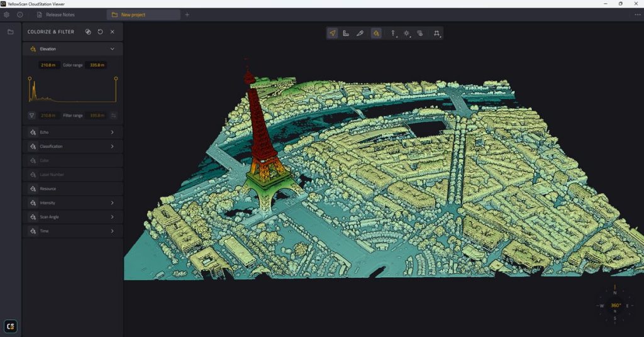
Task: Select the navigation arrow tool in the viewer toolbar
Action: coord(333,33)
